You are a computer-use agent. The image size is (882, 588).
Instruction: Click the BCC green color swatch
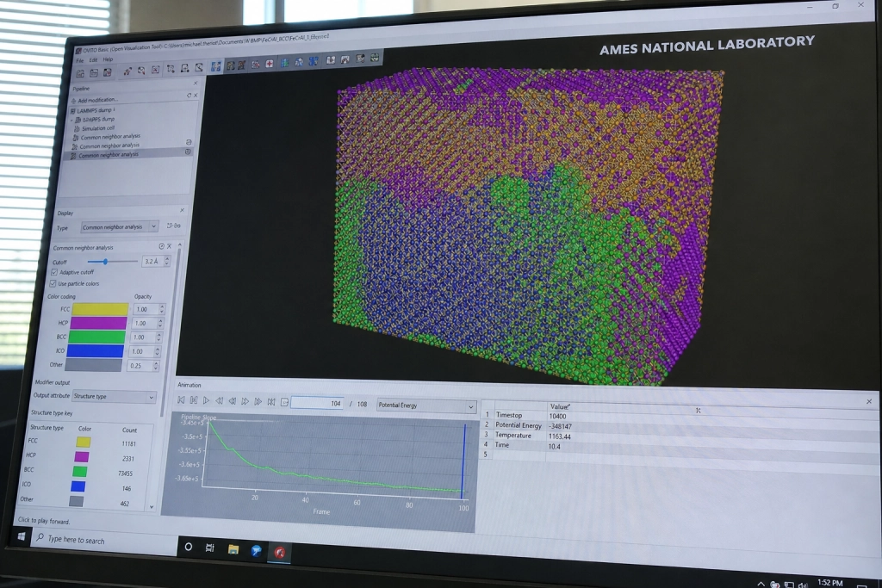pyautogui.click(x=96, y=337)
